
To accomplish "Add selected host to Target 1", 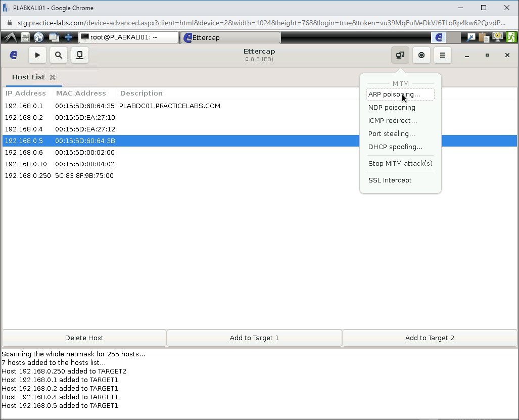I will 254,338.
